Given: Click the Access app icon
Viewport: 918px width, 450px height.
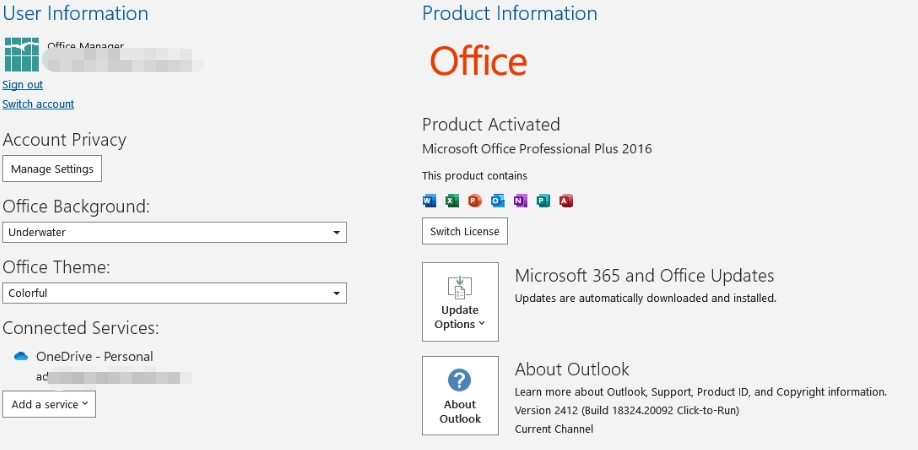Looking at the screenshot, I should 566,201.
